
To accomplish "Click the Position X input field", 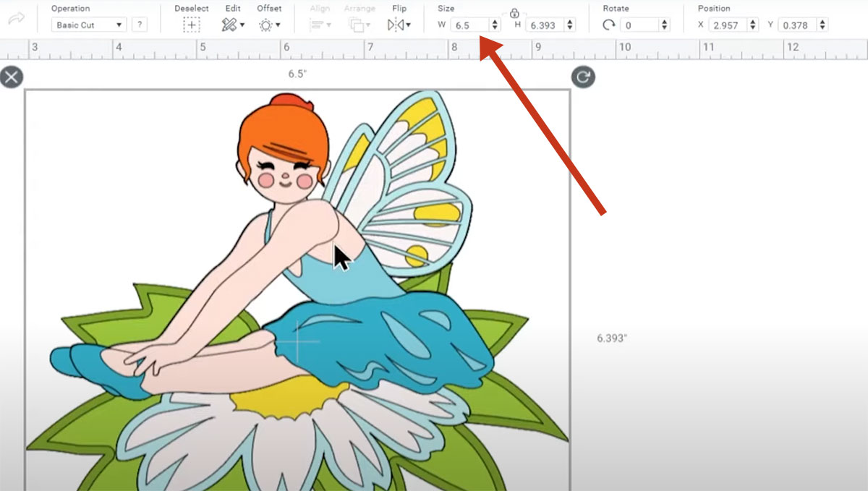I will pos(727,25).
